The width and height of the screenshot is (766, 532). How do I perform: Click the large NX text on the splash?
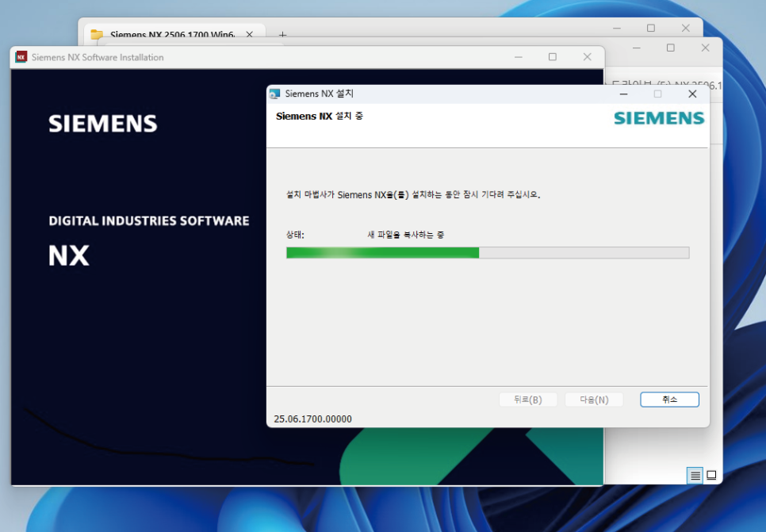tap(69, 255)
